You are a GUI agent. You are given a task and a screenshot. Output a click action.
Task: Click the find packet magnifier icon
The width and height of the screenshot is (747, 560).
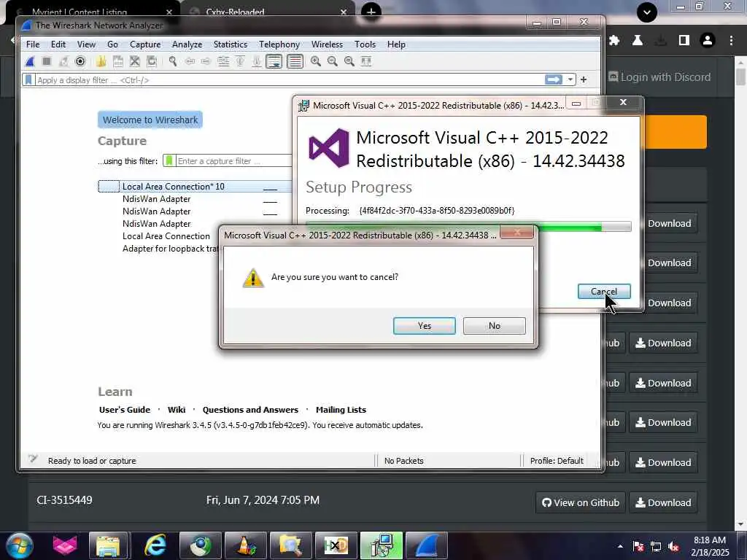pyautogui.click(x=172, y=61)
